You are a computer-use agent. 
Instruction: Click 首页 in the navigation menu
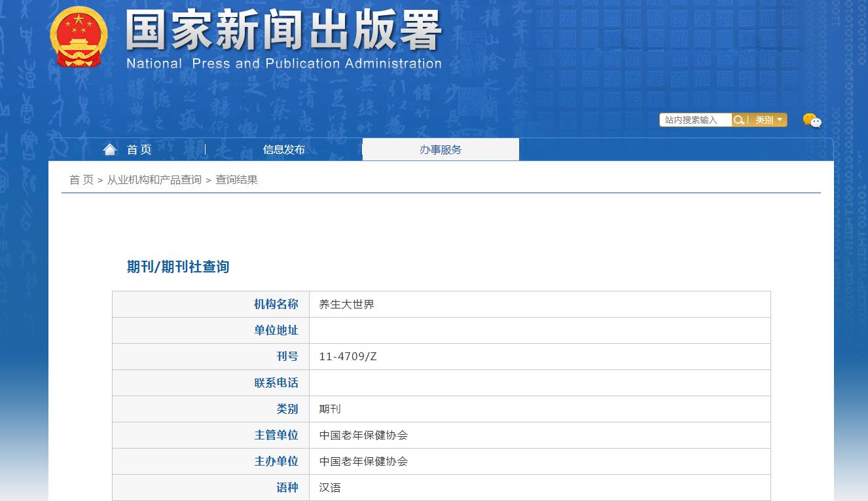tap(137, 149)
